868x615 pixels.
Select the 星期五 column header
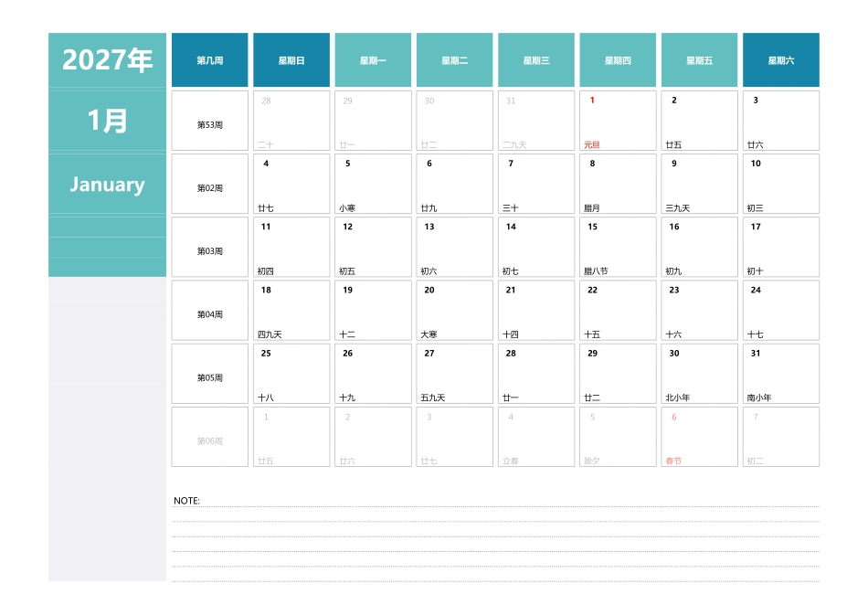click(699, 59)
